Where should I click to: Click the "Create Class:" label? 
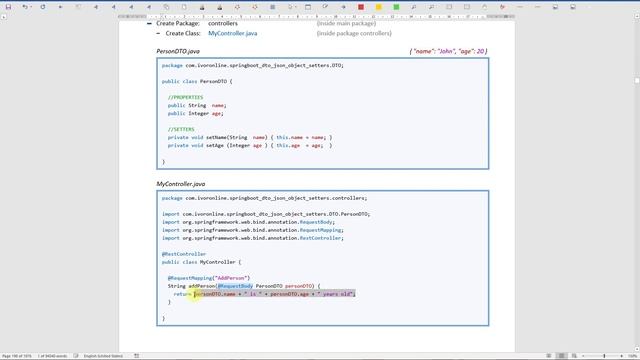pos(183,33)
